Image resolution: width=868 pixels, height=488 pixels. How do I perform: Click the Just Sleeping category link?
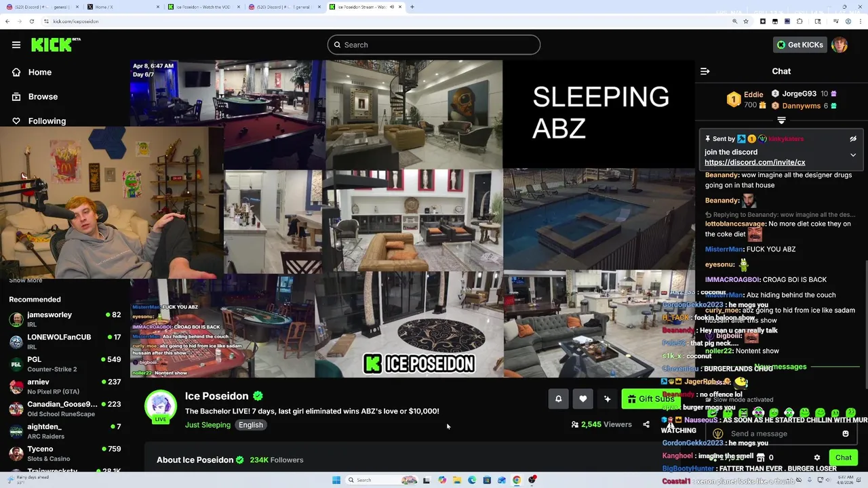point(208,425)
